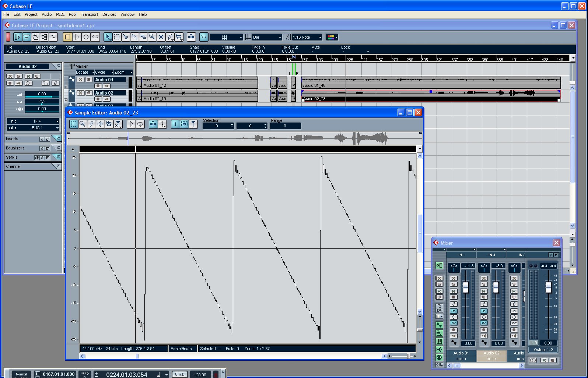Select the Erase tool

click(143, 37)
